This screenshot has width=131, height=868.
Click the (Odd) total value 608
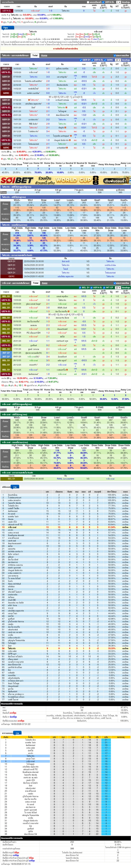pyautogui.click(x=100, y=410)
